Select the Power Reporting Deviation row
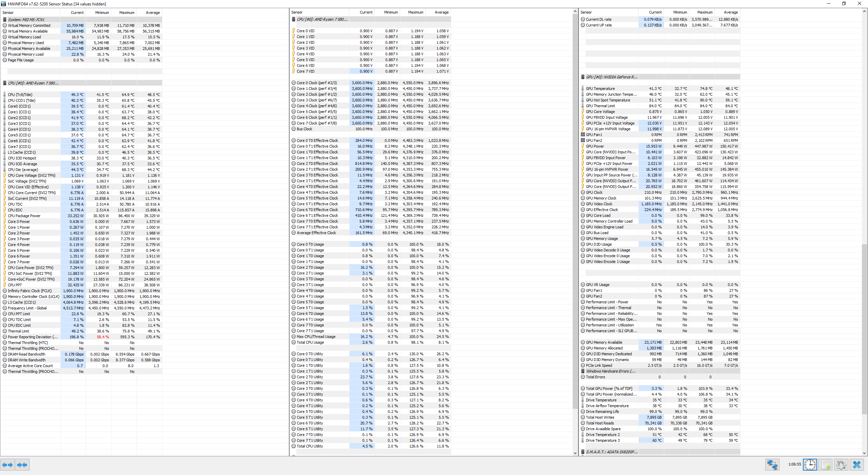868x475 pixels. 33,337
